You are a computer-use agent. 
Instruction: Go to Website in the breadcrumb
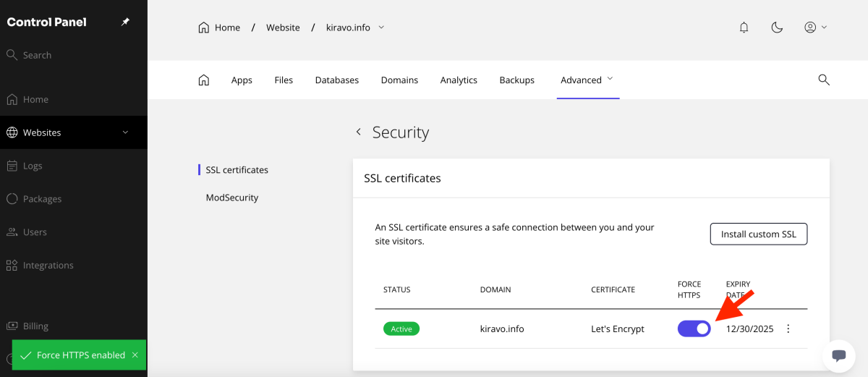(283, 27)
